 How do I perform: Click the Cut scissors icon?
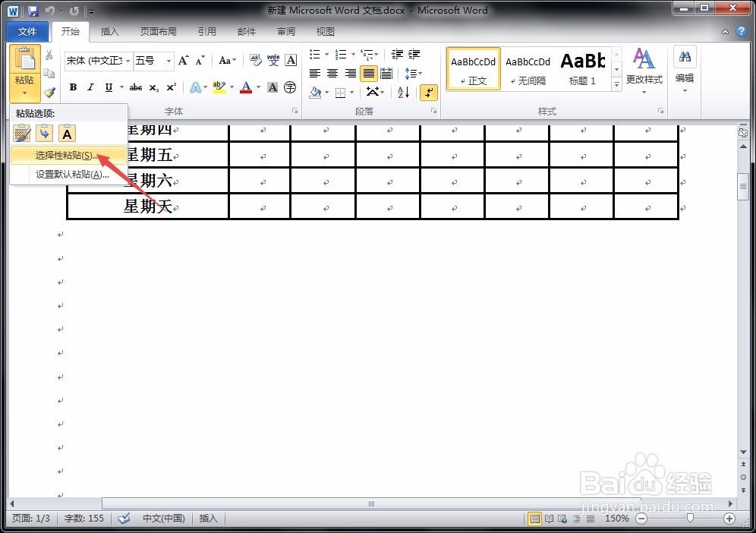pos(49,55)
